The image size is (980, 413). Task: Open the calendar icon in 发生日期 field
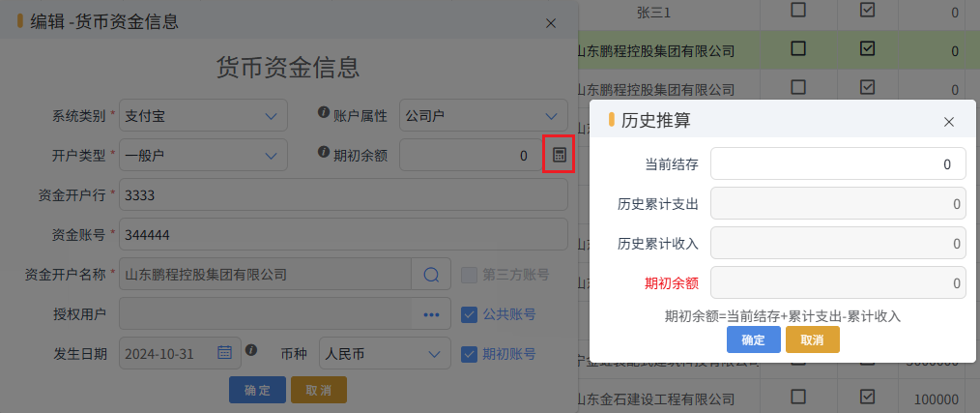click(x=224, y=353)
